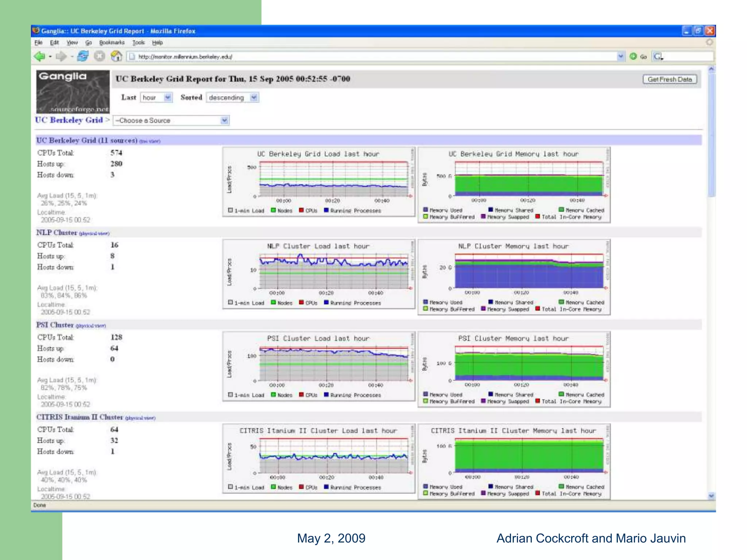The image size is (747, 560).
Task: Open the Back button history dropdown arrow
Action: click(50, 57)
